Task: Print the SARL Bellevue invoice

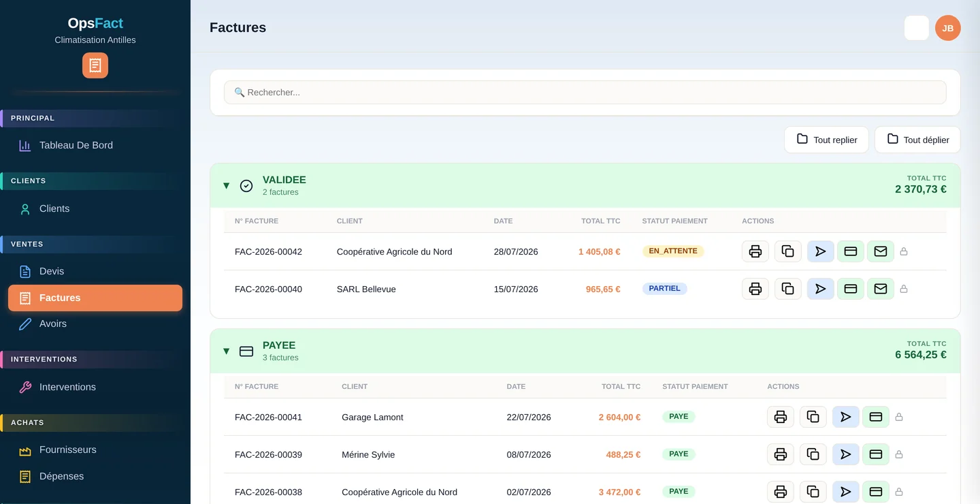Action: (755, 289)
